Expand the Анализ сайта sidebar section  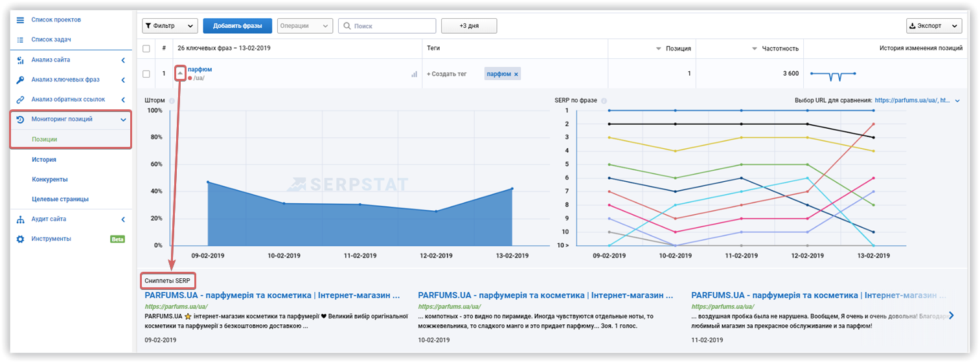coord(123,60)
